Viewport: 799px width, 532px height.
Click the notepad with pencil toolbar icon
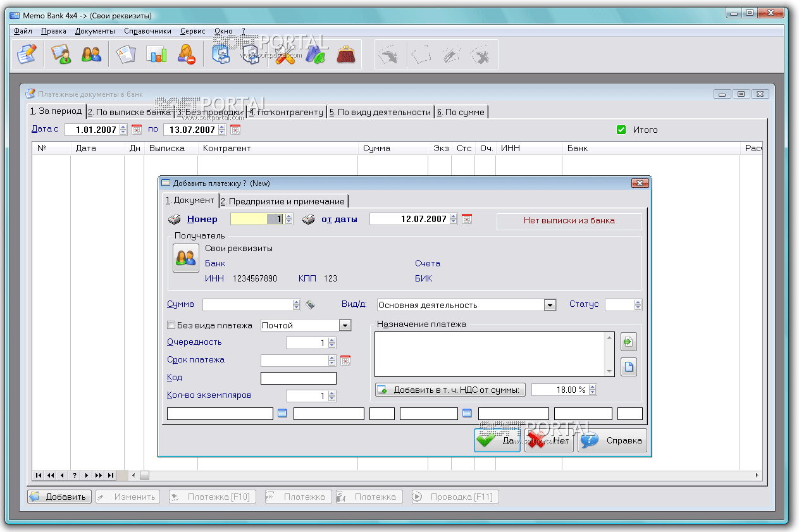tap(27, 54)
